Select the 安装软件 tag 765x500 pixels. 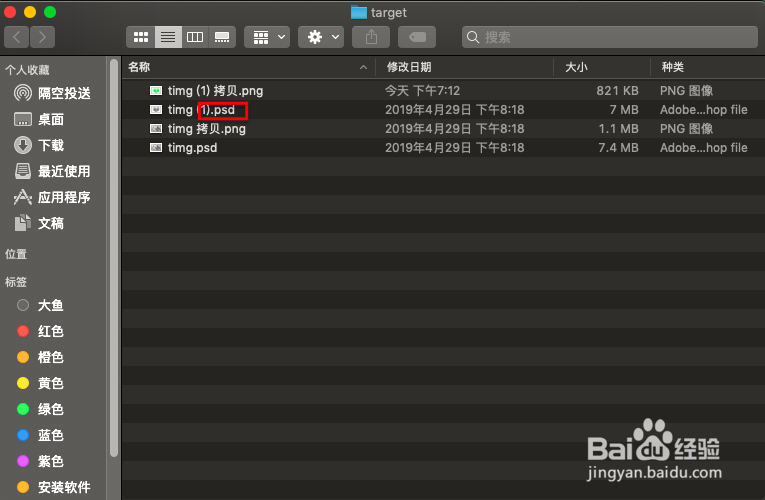click(64, 487)
